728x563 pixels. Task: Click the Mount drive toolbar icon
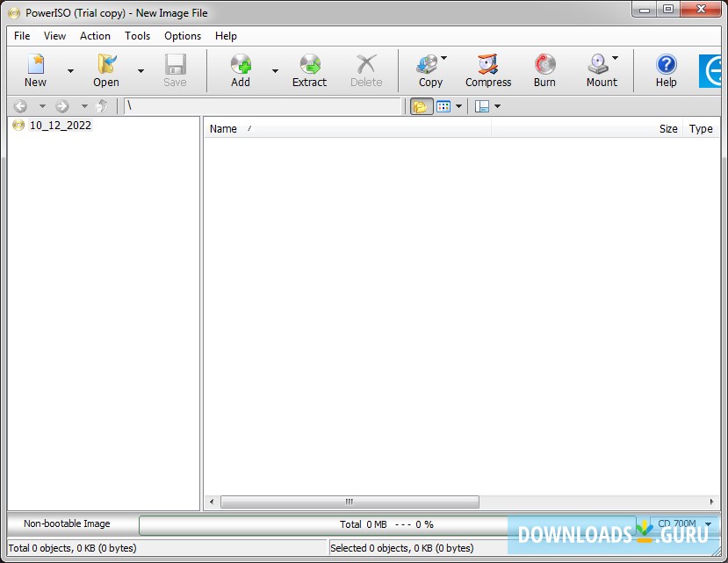598,65
